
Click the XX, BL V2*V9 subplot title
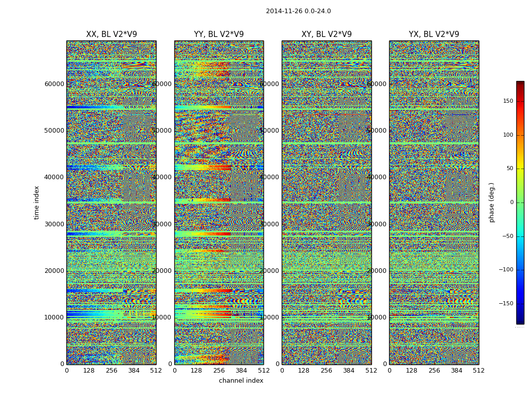click(111, 34)
